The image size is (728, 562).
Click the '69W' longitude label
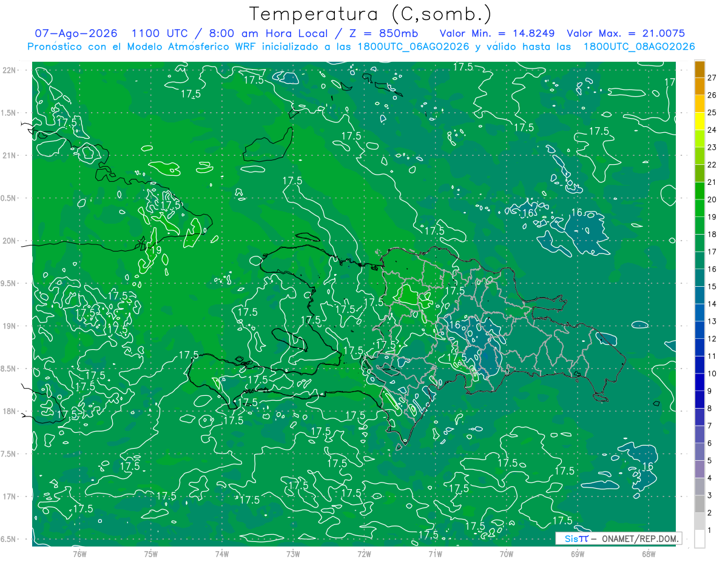coord(577,554)
